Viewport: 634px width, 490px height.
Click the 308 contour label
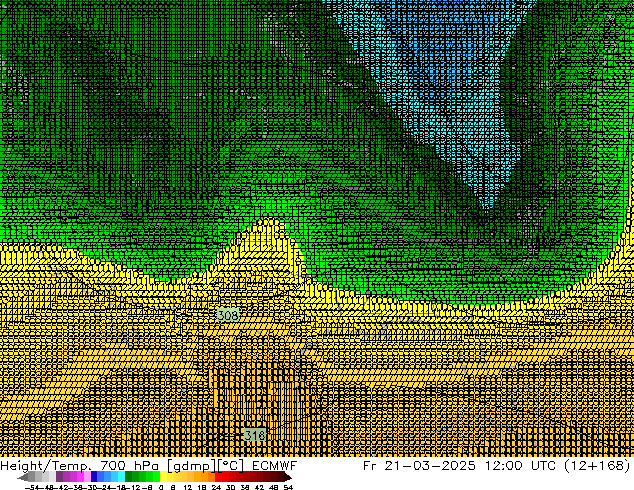227,315
